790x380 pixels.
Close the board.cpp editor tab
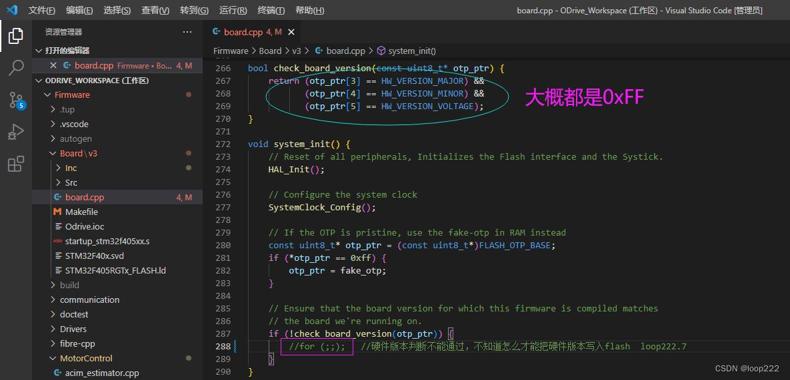click(x=291, y=32)
